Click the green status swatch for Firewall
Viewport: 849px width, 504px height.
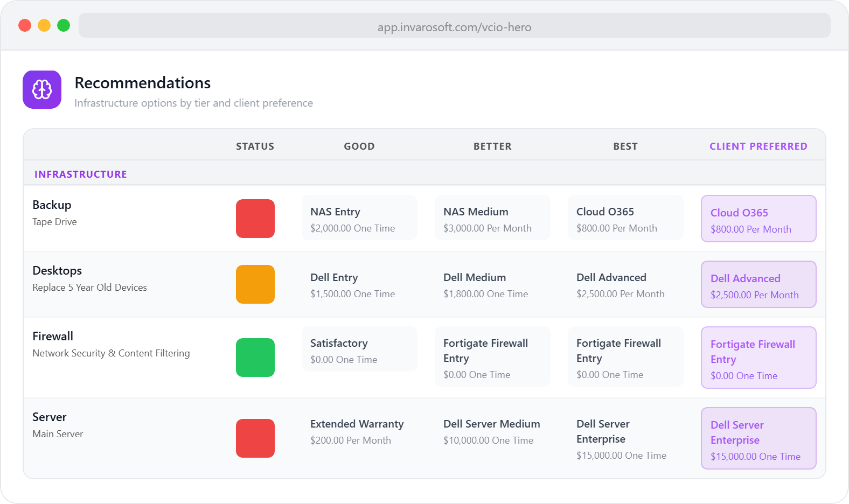tap(255, 358)
